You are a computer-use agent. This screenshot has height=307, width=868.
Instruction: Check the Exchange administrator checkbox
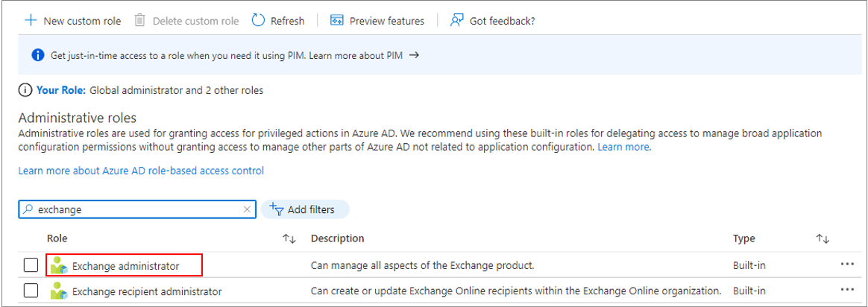(31, 265)
